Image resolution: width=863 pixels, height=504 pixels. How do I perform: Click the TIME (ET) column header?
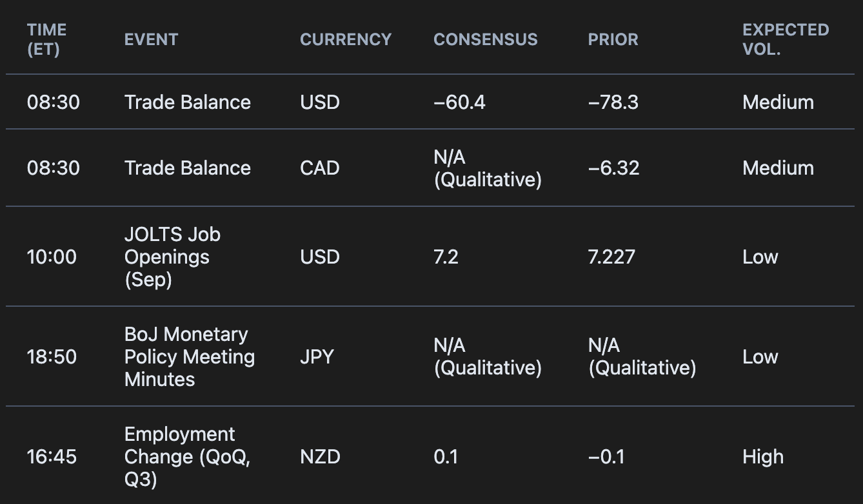coord(47,39)
